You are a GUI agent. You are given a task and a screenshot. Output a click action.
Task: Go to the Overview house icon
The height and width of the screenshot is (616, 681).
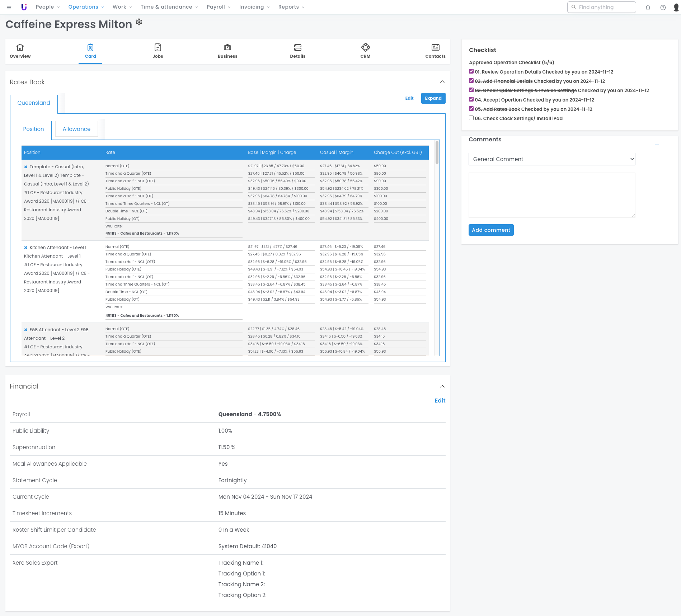click(x=20, y=48)
